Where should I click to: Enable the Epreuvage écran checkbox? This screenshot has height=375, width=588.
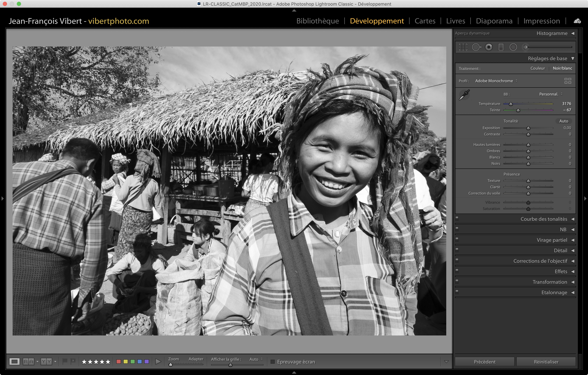click(x=273, y=362)
